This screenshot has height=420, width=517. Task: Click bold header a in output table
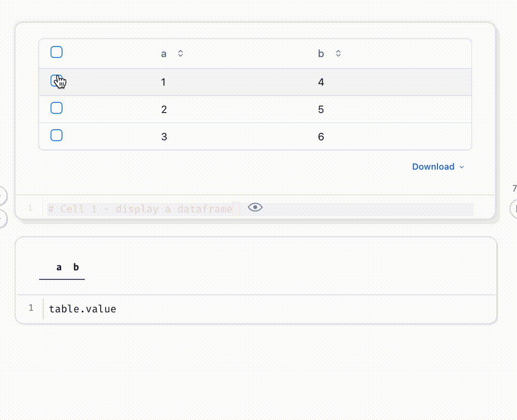click(59, 267)
